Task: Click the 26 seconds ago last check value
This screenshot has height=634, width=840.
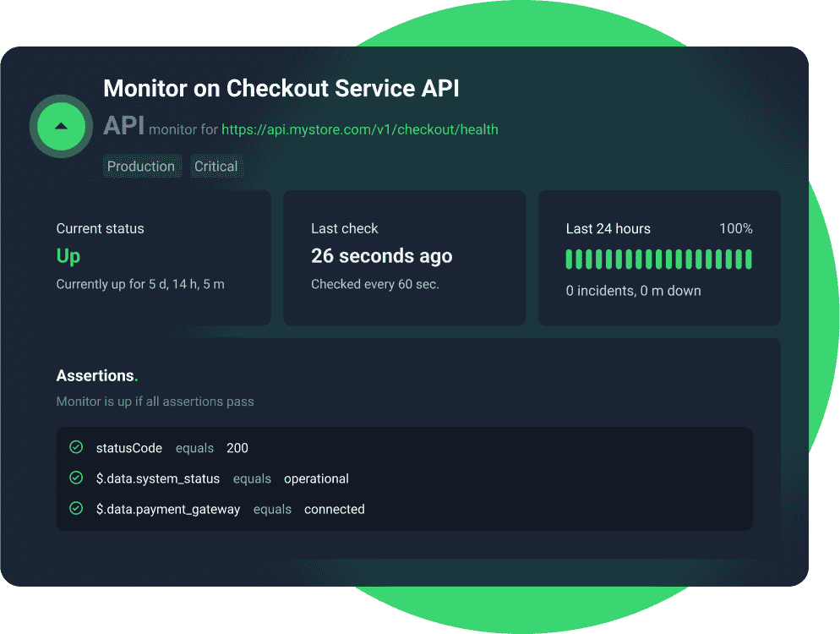Action: click(381, 255)
